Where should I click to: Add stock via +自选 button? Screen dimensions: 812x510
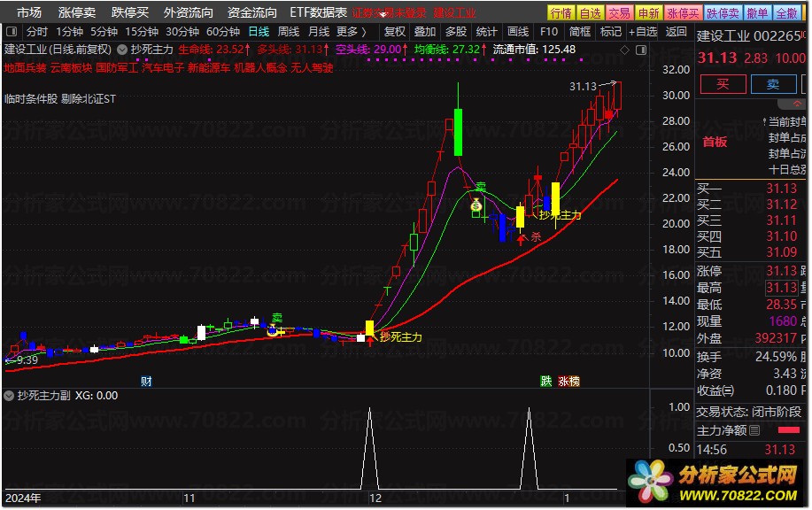click(x=643, y=32)
